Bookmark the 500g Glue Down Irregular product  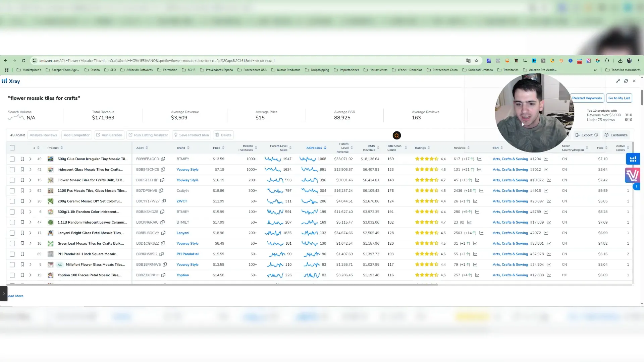coord(22,159)
